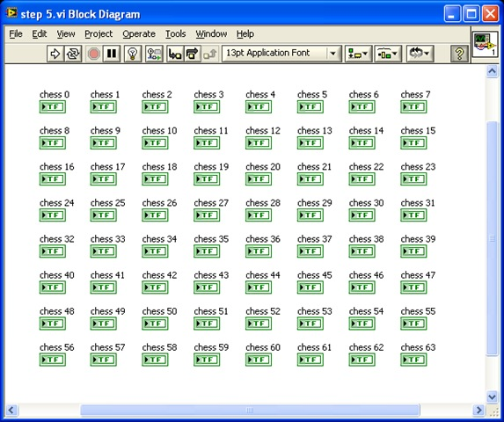Click the Step Into button

click(x=175, y=54)
